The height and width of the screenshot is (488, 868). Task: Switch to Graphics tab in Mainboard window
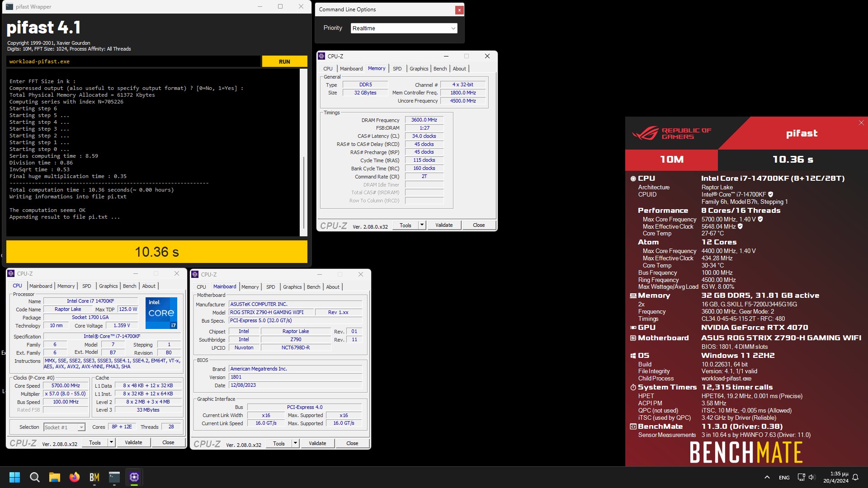tap(292, 287)
